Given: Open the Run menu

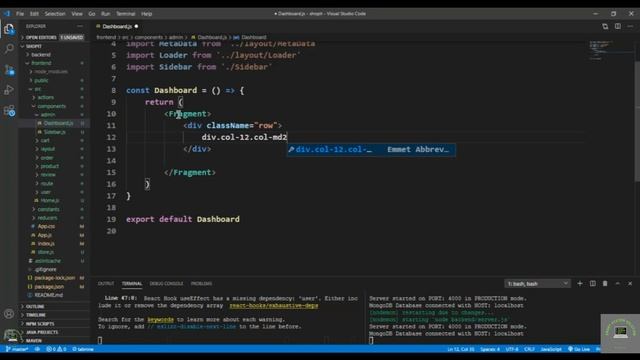Looking at the screenshot, I should tap(105, 13).
